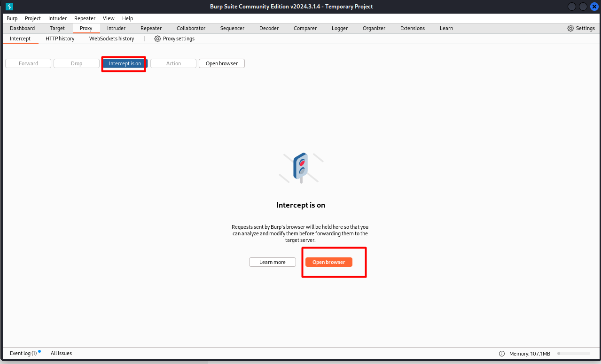The image size is (601, 364).
Task: Expand the Repeater menu in menu bar
Action: pyautogui.click(x=85, y=18)
